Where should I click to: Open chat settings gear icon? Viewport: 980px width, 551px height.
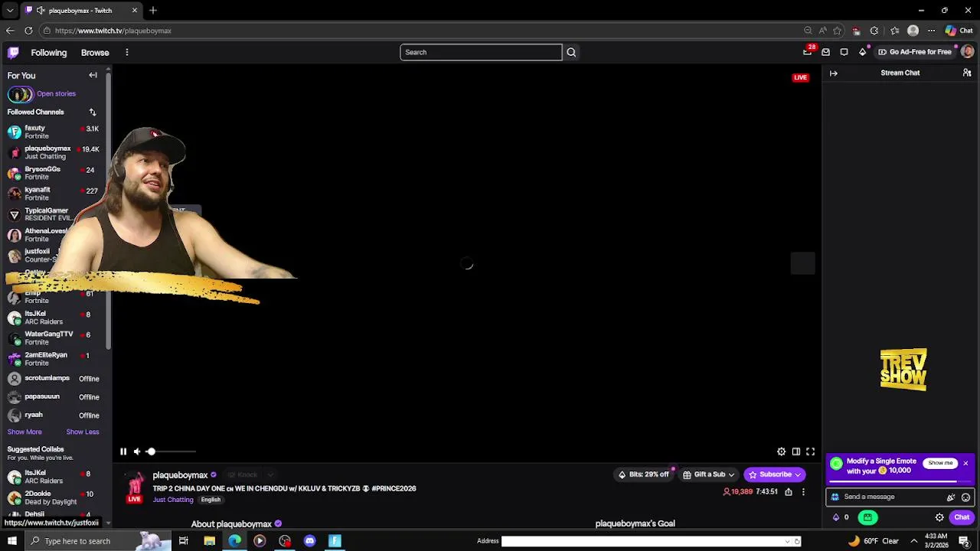pos(939,517)
